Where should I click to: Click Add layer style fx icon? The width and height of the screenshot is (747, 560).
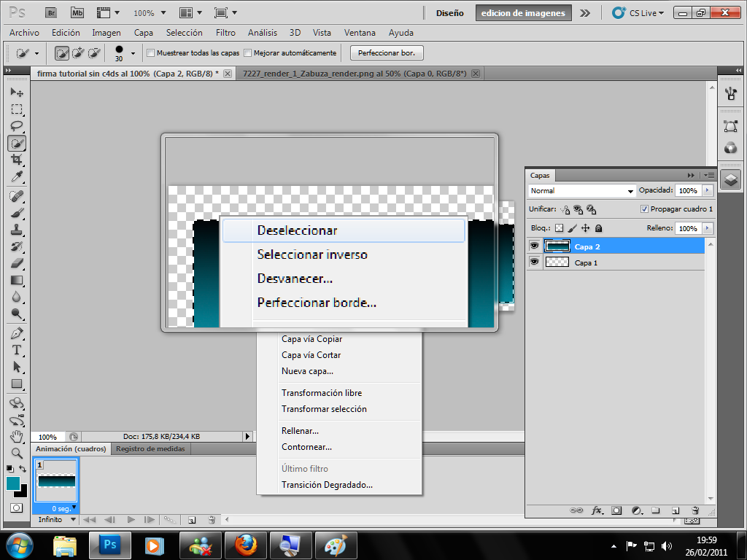pos(597,510)
